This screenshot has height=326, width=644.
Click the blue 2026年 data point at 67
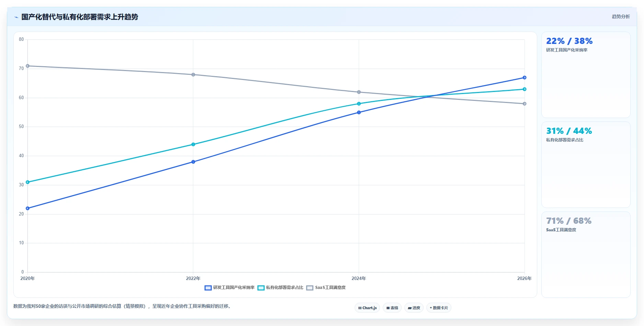pos(525,78)
